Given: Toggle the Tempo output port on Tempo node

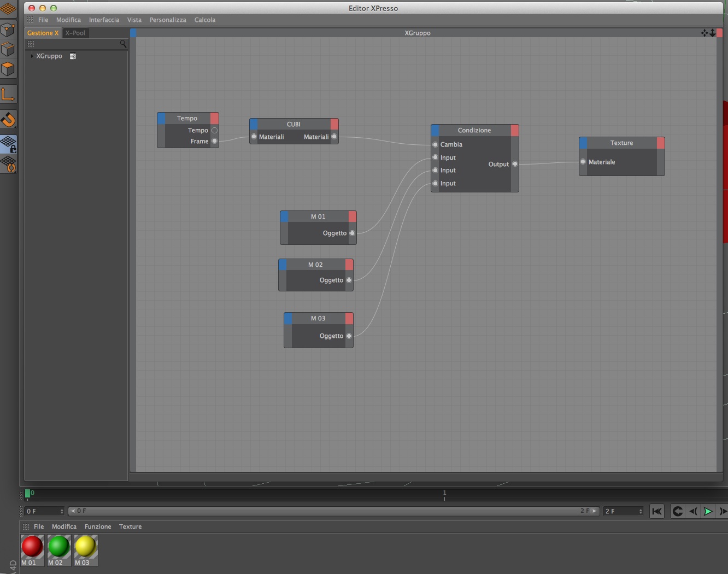Looking at the screenshot, I should click(214, 130).
